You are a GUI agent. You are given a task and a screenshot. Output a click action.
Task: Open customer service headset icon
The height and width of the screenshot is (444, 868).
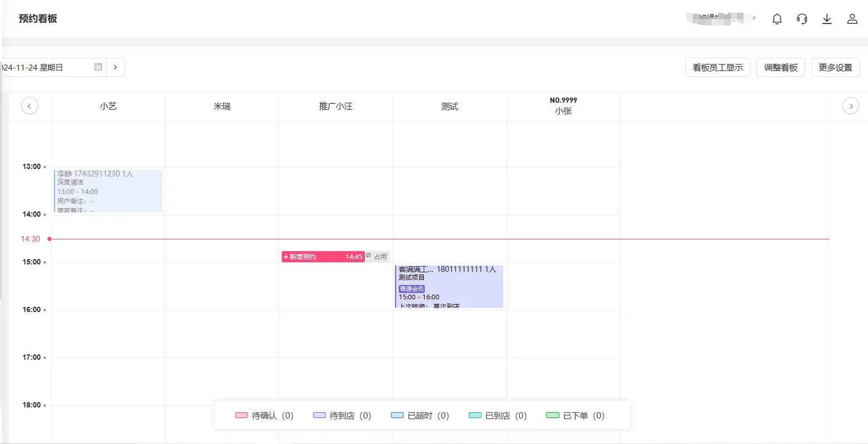(x=802, y=19)
